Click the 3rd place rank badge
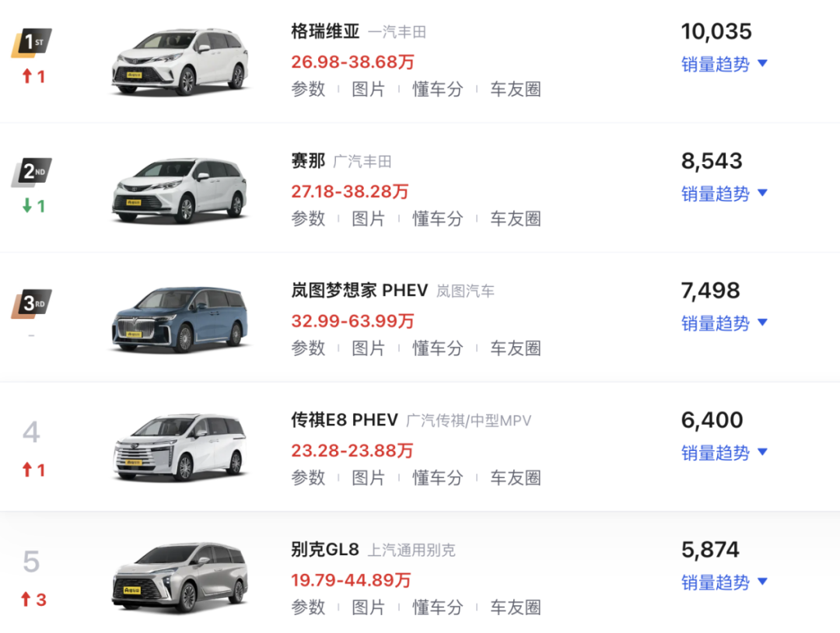The width and height of the screenshot is (840, 633). tap(31, 303)
